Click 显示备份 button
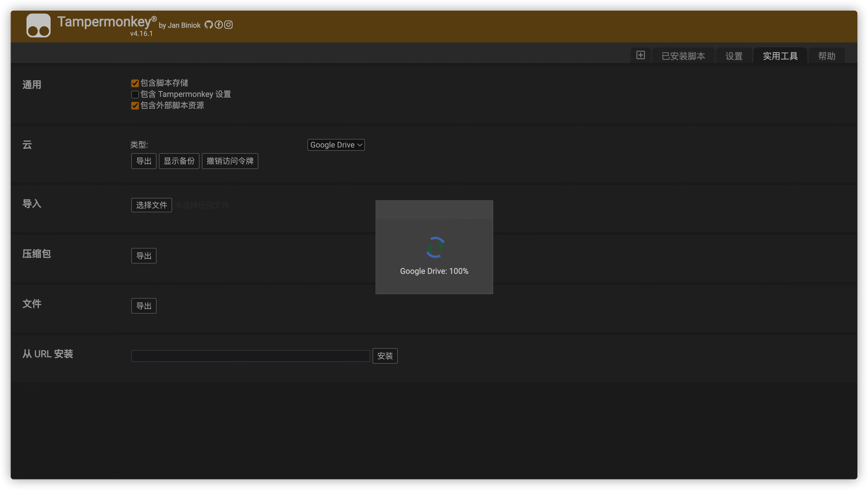868x490 pixels. pyautogui.click(x=179, y=161)
